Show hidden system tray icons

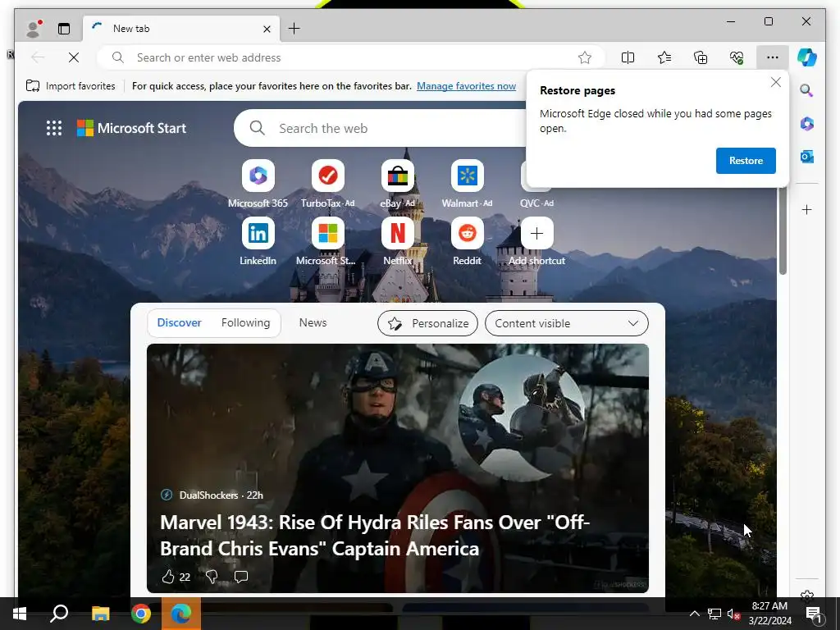(x=694, y=614)
